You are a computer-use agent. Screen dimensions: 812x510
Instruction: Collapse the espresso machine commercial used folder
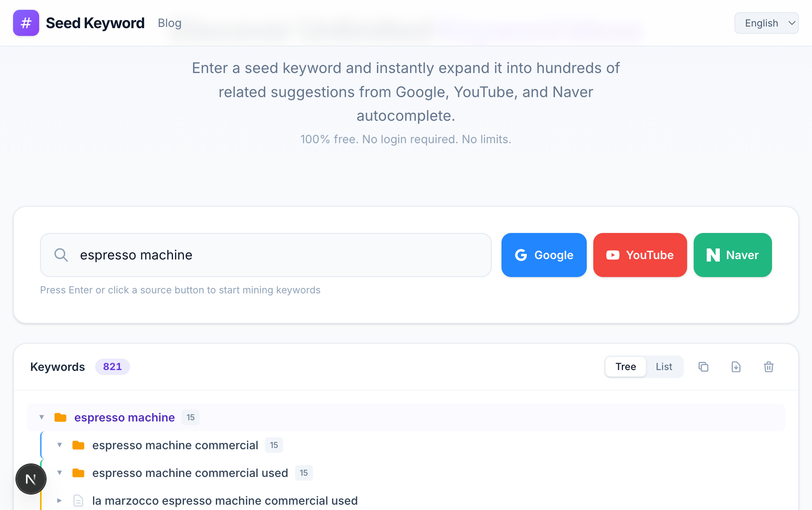(60, 473)
